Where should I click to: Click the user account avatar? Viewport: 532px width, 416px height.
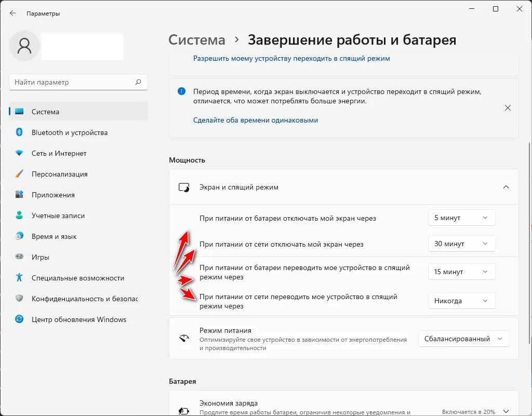pyautogui.click(x=24, y=46)
